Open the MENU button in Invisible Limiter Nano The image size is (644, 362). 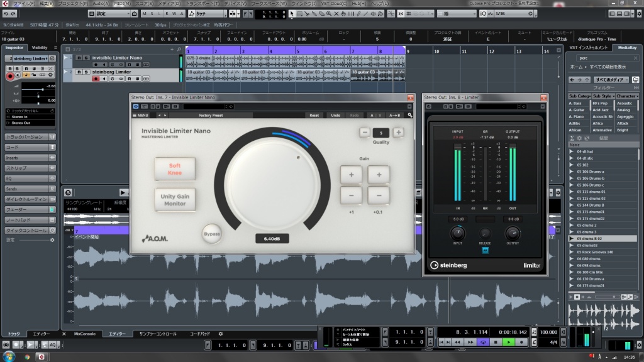click(140, 116)
